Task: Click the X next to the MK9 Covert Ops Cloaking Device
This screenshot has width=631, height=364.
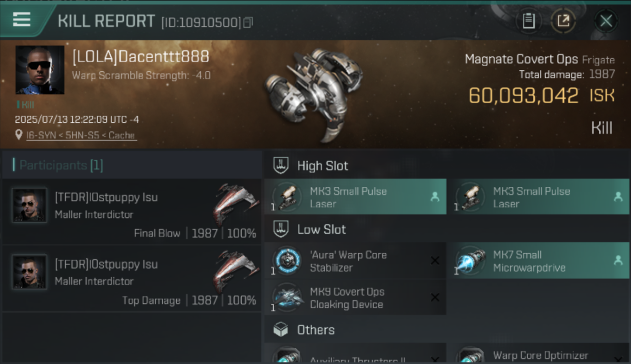Action: [x=435, y=298]
